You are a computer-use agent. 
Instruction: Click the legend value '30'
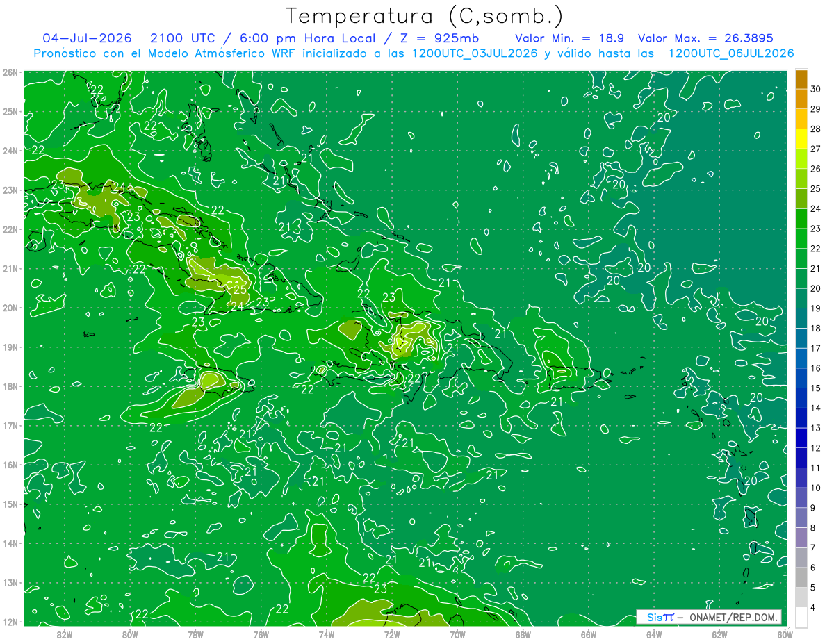click(815, 89)
